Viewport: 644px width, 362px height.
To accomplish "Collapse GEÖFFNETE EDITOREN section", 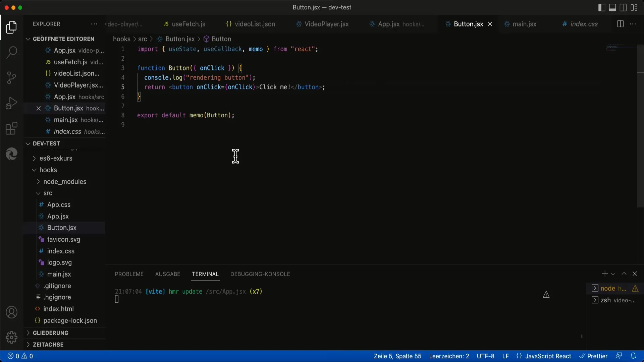I will pyautogui.click(x=64, y=39).
